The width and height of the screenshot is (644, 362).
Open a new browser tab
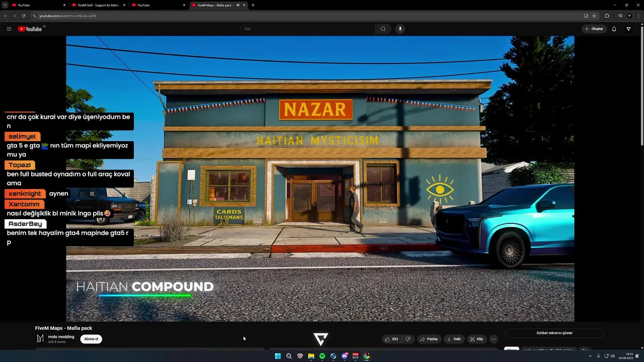253,5
